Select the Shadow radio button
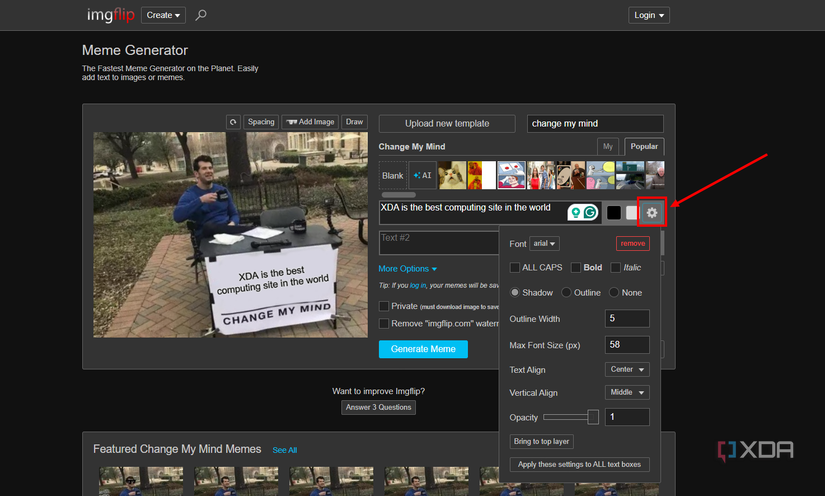Screen dimensions: 825x496 [x=515, y=292]
